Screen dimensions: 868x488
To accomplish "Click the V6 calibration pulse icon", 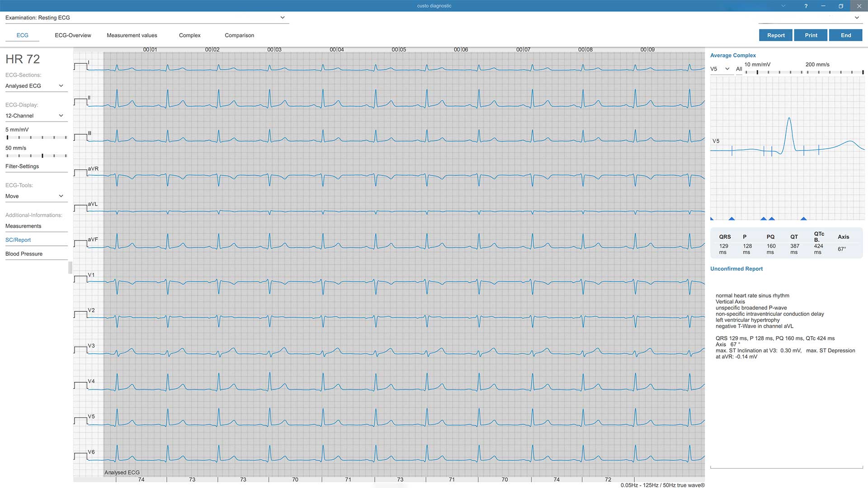I will (x=80, y=456).
